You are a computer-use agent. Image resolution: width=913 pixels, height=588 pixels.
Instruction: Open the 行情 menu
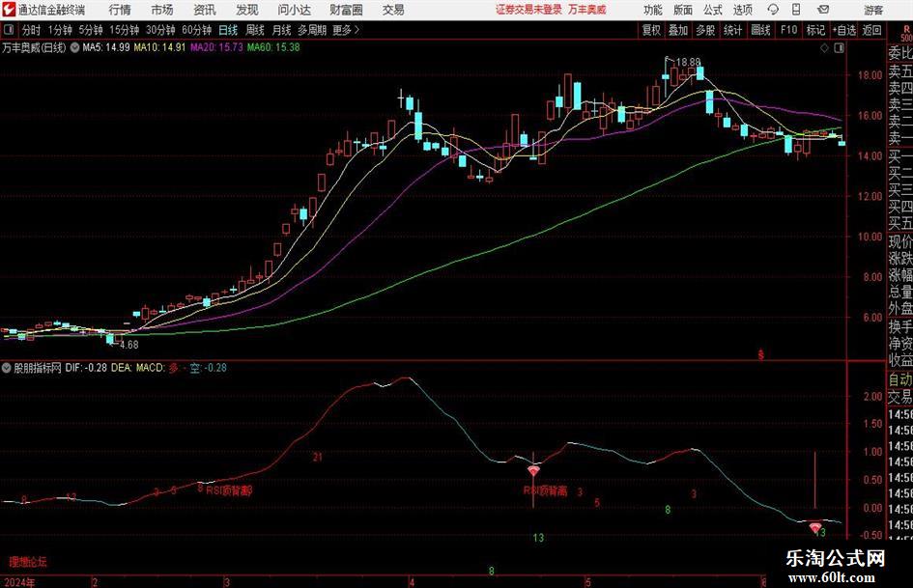(x=120, y=10)
